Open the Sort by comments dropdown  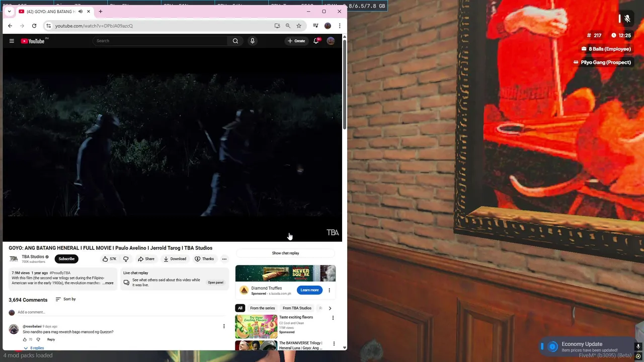(x=65, y=299)
